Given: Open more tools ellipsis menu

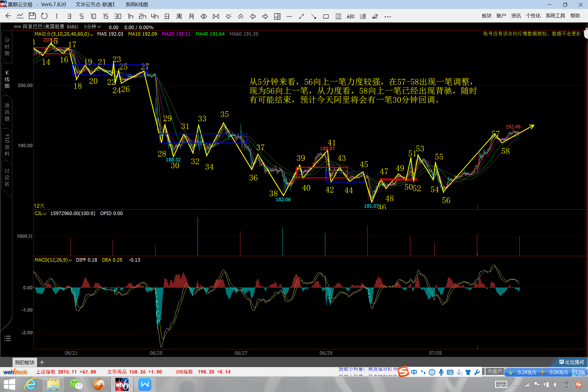Looking at the screenshot, I should tap(388, 17).
